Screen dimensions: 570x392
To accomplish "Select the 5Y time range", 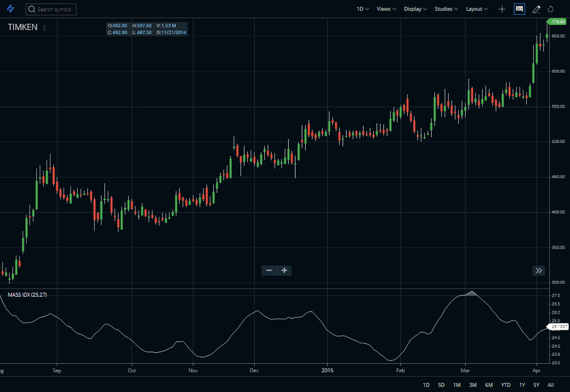I will click(x=536, y=385).
